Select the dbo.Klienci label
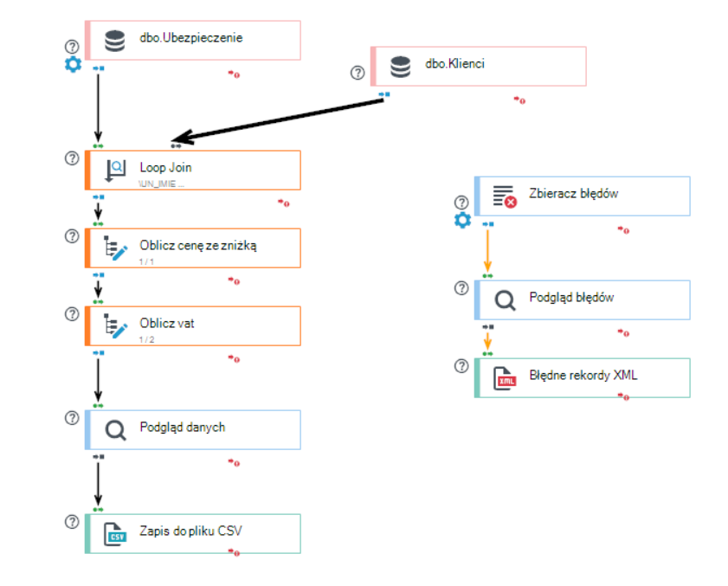This screenshot has height=586, width=728. point(455,63)
